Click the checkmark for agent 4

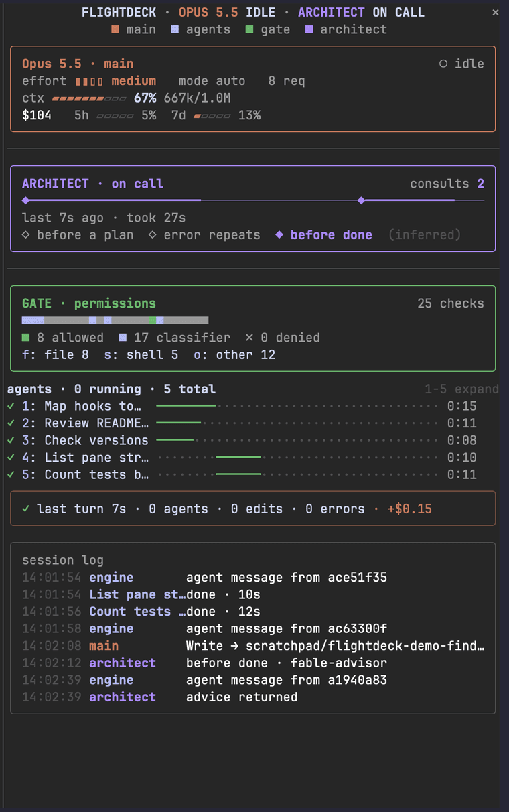(x=11, y=458)
